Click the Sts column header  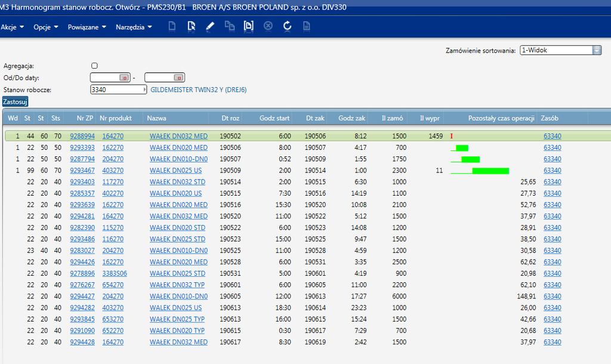[x=55, y=118]
